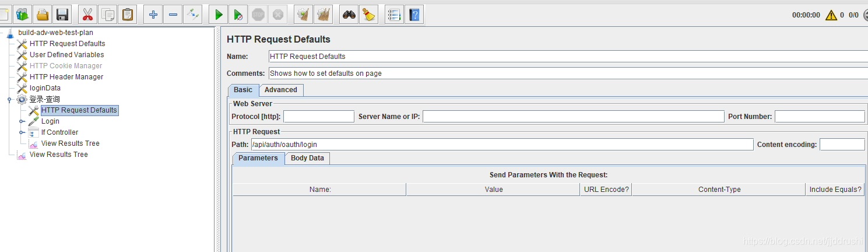Click the Server Name or IP field

point(574,117)
